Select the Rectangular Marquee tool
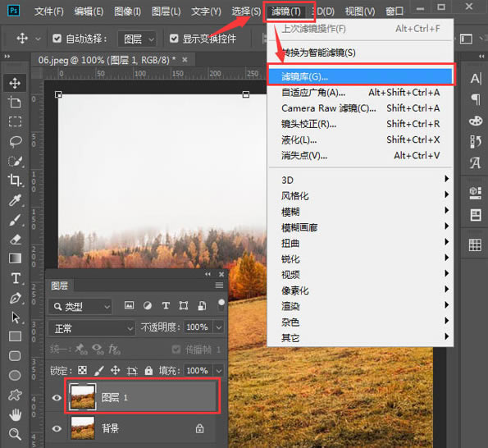This screenshot has height=448, width=488. [15, 121]
